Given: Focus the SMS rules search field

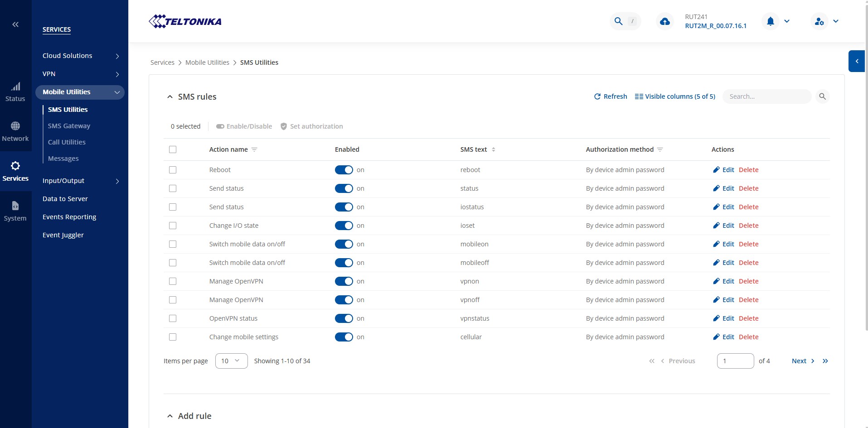Looking at the screenshot, I should click(x=766, y=96).
